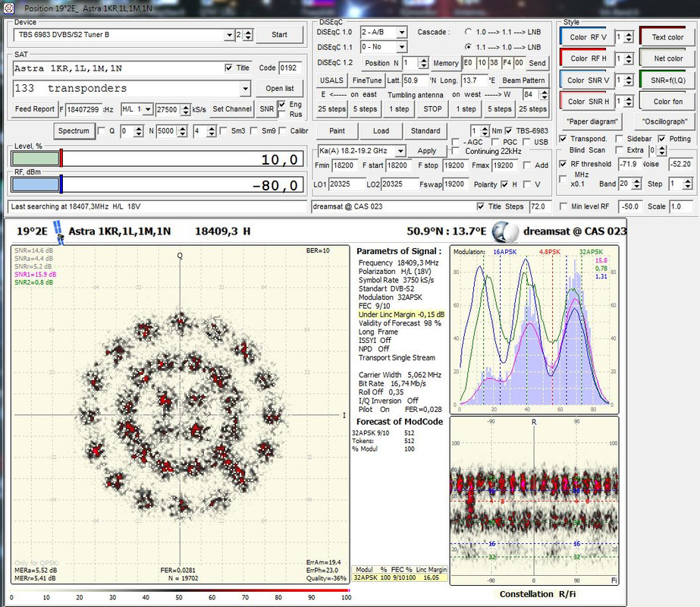Click the Open list button

tap(279, 89)
